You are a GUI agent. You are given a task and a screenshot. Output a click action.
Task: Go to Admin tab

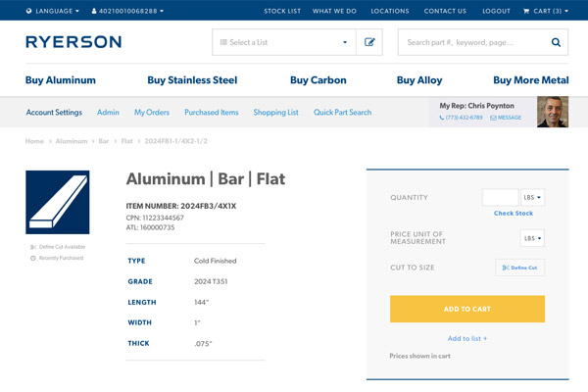108,112
